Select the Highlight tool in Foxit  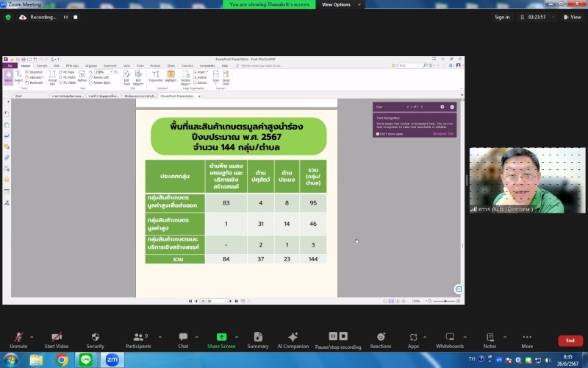(171, 77)
